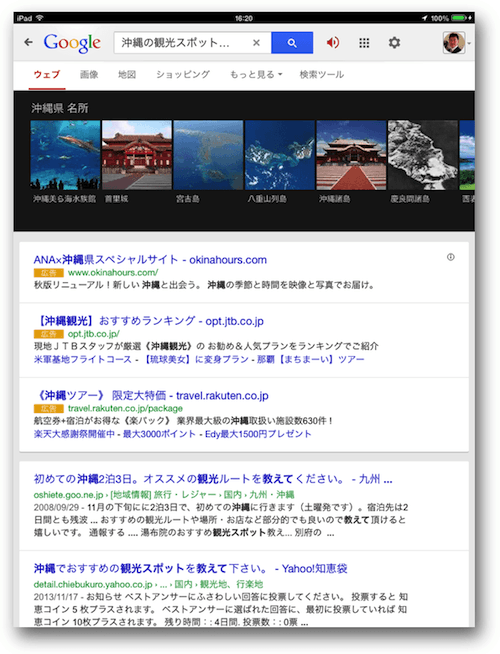Expand the account dropdown arrow beside avatar
This screenshot has width=500, height=654.
pyautogui.click(x=469, y=43)
